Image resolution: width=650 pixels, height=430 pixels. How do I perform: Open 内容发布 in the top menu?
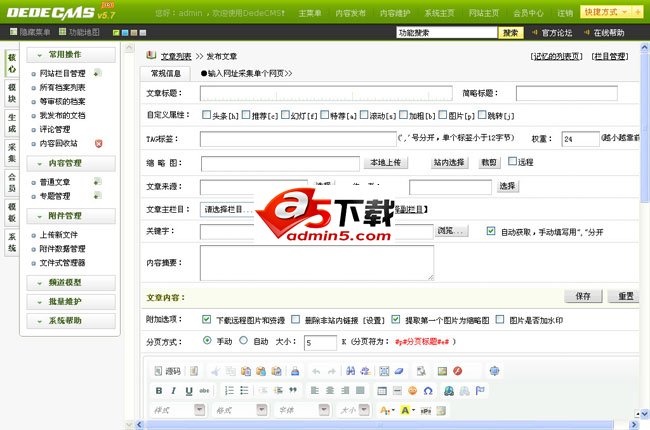pos(350,13)
